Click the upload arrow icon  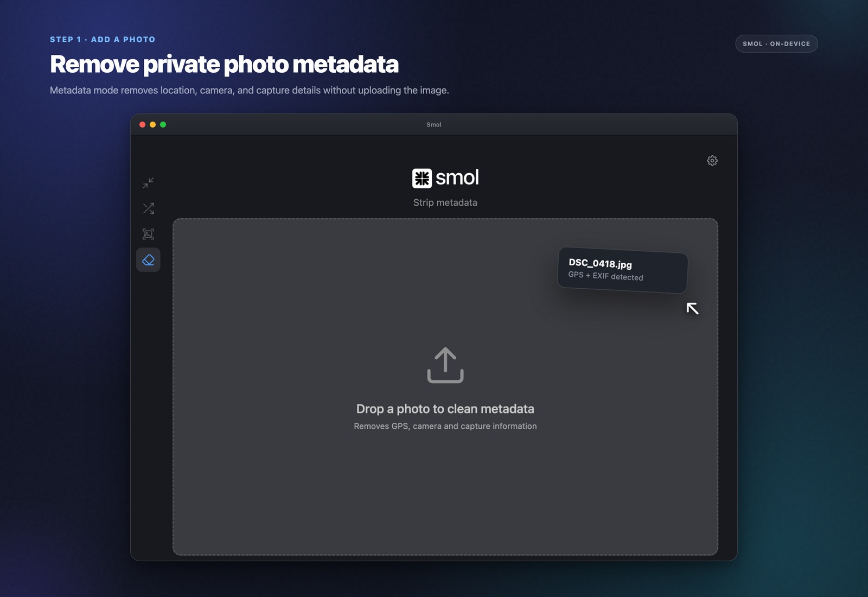(x=445, y=365)
